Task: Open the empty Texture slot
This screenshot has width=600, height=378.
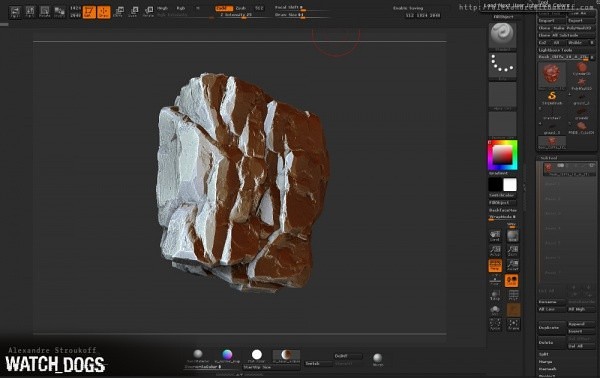Action: click(x=502, y=125)
